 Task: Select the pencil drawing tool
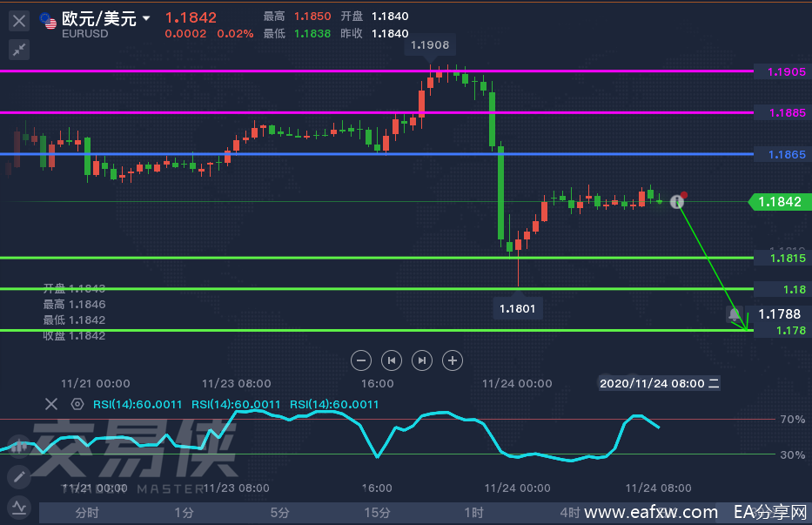(x=18, y=477)
